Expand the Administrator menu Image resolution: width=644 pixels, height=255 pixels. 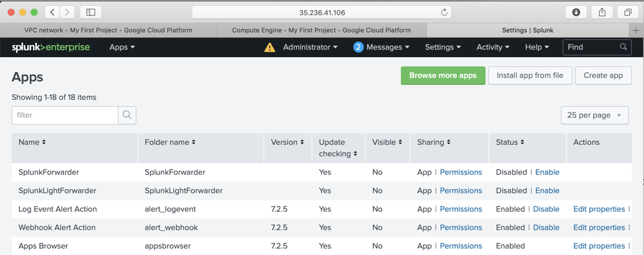tap(310, 47)
